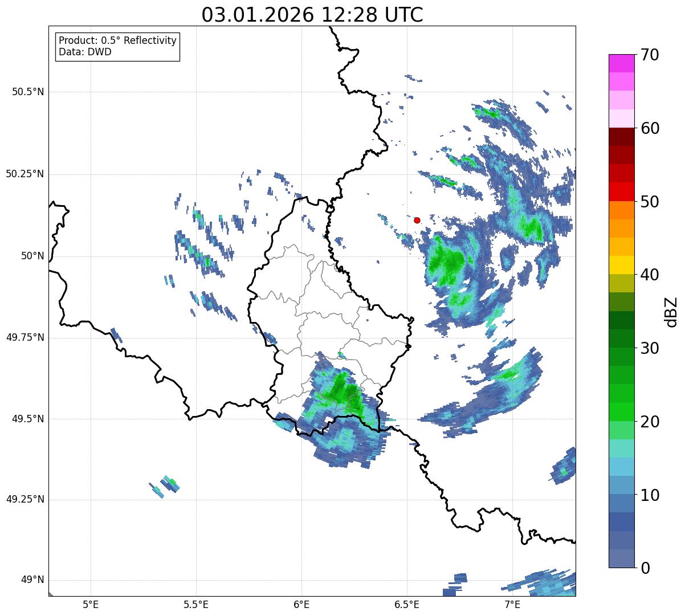Click the 49°N latitude label
Image resolution: width=685 pixels, height=616 pixels.
click(x=32, y=580)
